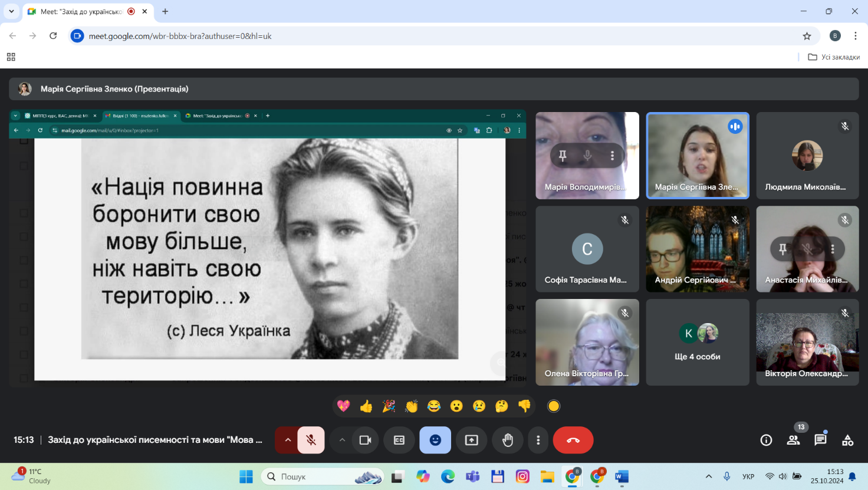Pick the yellow skin tone swatch
868x490 pixels.
[x=553, y=406]
